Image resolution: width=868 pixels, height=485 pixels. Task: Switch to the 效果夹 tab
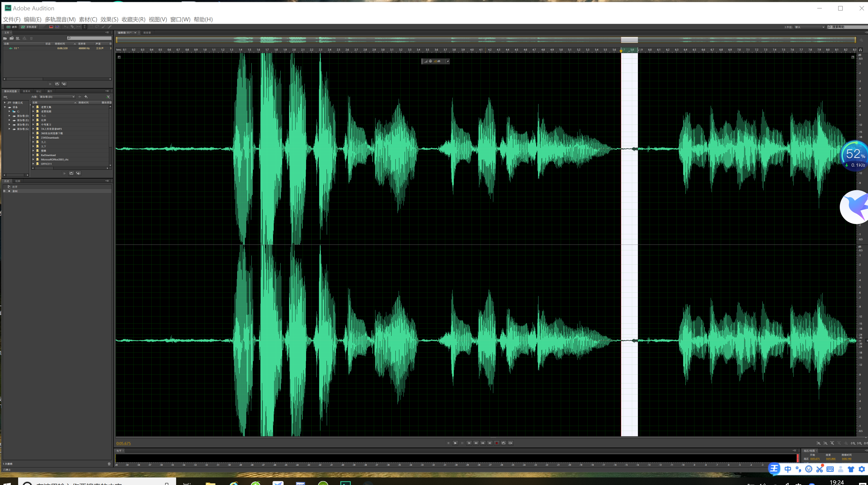26,91
